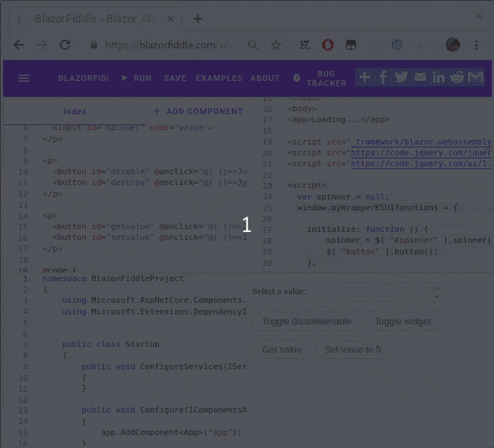This screenshot has width=494, height=448.
Task: Share on LinkedIn icon
Action: pyautogui.click(x=438, y=77)
